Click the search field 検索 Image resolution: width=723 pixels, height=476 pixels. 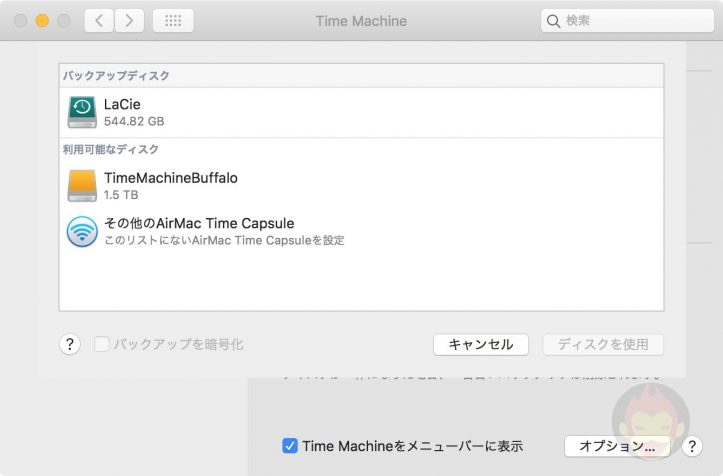(x=627, y=21)
